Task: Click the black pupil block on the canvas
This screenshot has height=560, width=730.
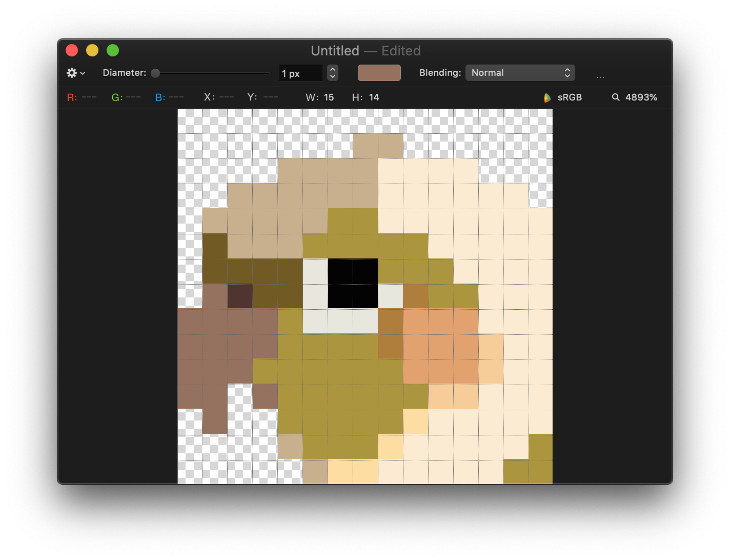Action: click(x=353, y=284)
